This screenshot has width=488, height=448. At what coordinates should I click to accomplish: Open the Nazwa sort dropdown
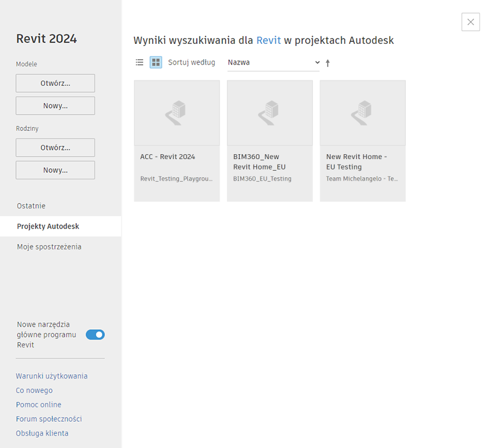point(273,63)
